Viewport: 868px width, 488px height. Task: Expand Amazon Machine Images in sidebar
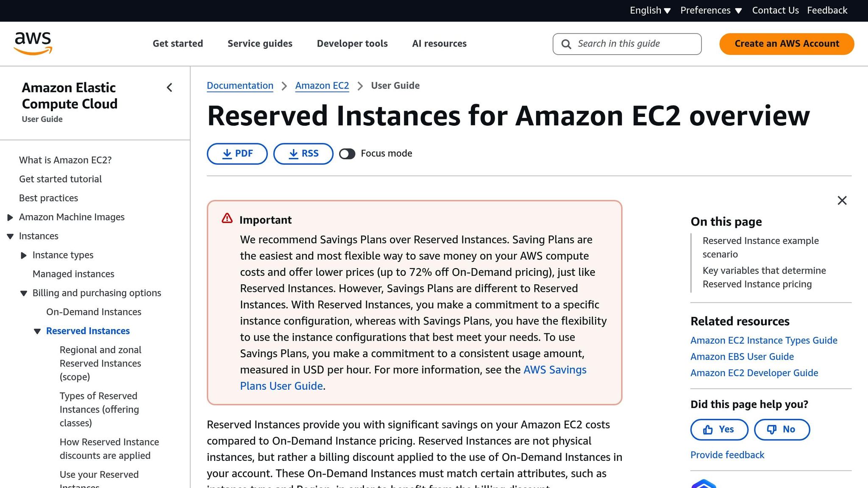10,217
